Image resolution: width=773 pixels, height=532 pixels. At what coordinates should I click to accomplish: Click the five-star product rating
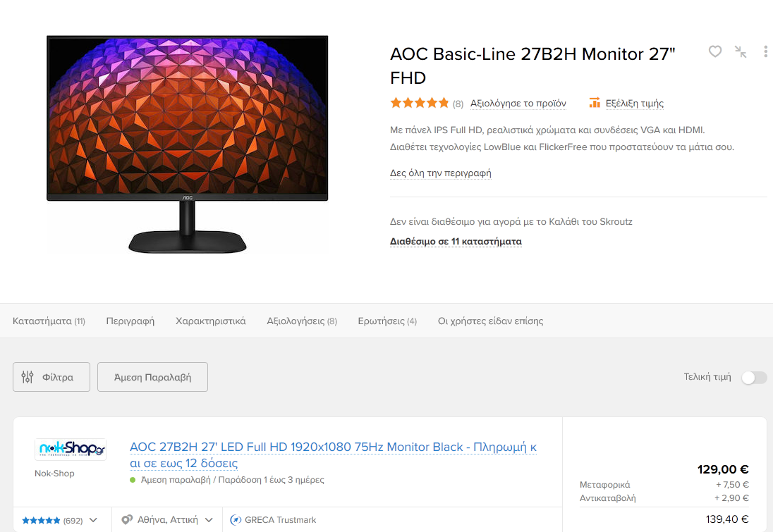click(420, 103)
